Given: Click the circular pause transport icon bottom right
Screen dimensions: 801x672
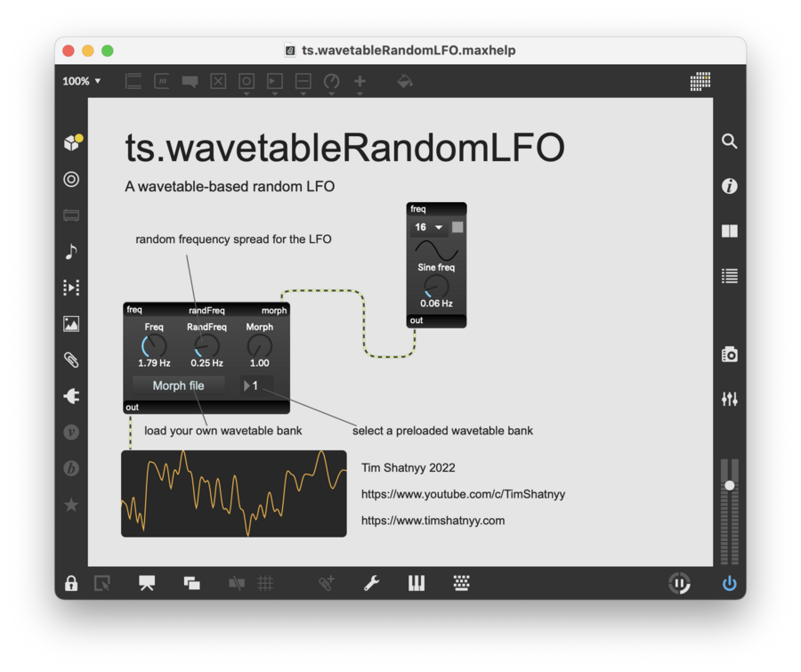Looking at the screenshot, I should [x=679, y=583].
